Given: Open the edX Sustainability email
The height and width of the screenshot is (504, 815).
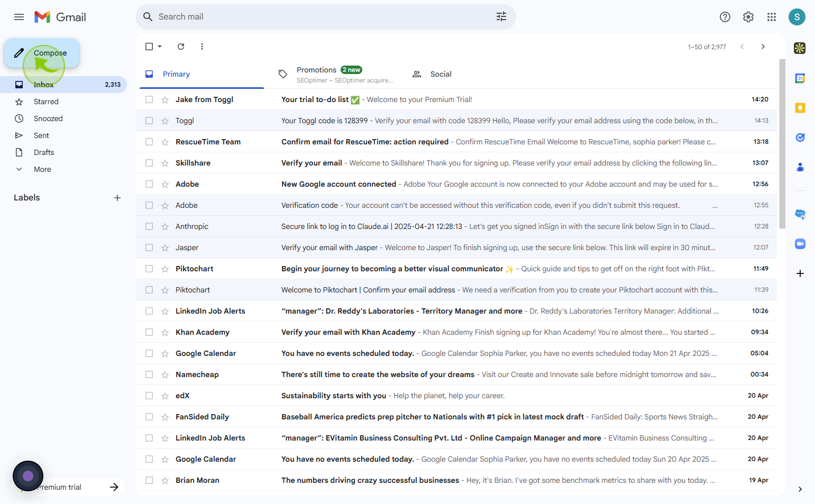Looking at the screenshot, I should point(456,396).
